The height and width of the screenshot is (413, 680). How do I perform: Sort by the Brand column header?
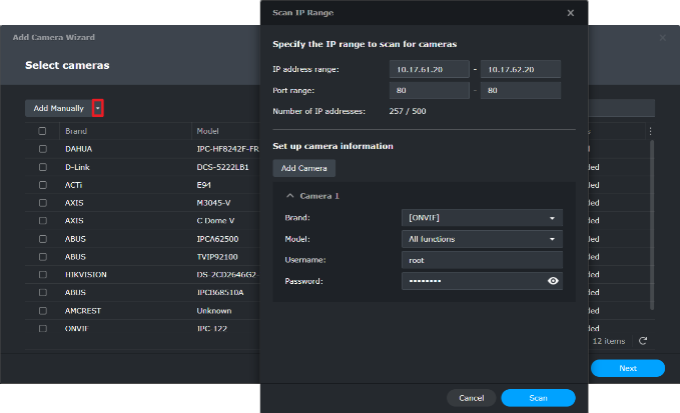(x=76, y=131)
